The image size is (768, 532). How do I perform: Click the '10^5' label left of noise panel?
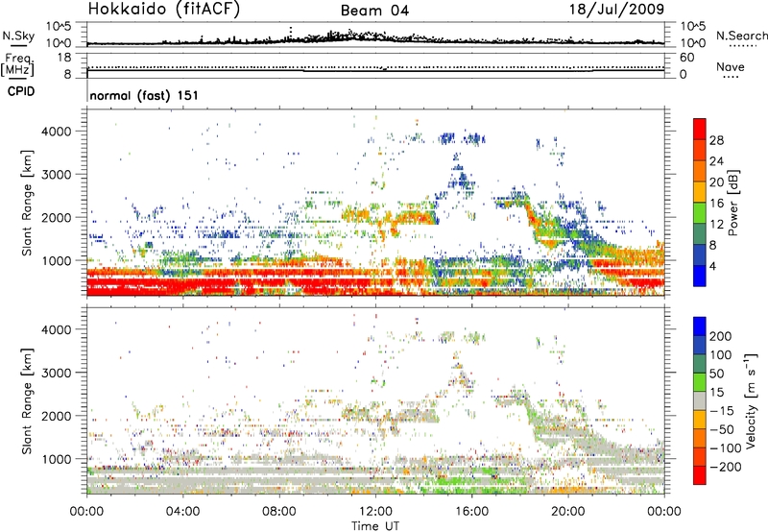coord(60,27)
